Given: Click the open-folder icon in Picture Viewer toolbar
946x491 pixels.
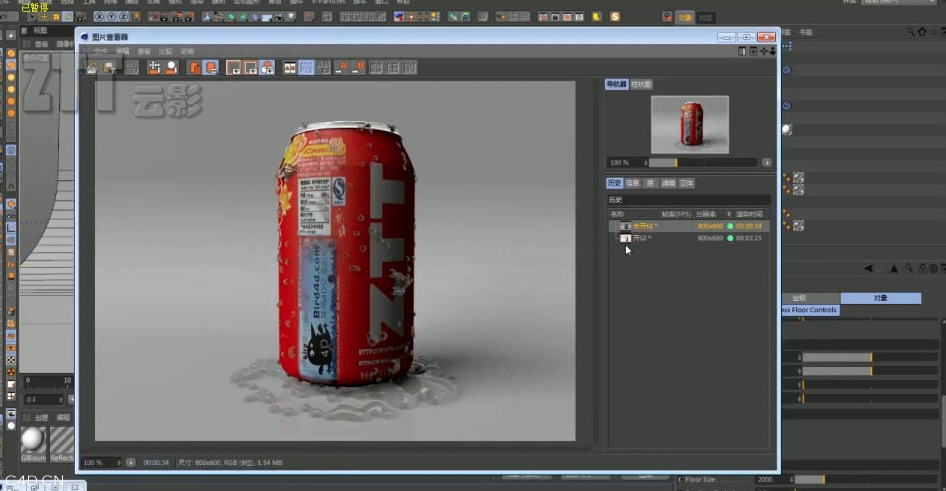Looking at the screenshot, I should point(92,68).
